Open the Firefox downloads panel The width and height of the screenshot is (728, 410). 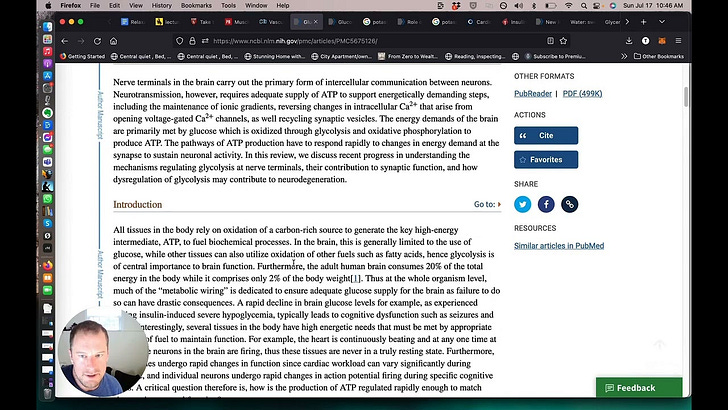coord(629,41)
